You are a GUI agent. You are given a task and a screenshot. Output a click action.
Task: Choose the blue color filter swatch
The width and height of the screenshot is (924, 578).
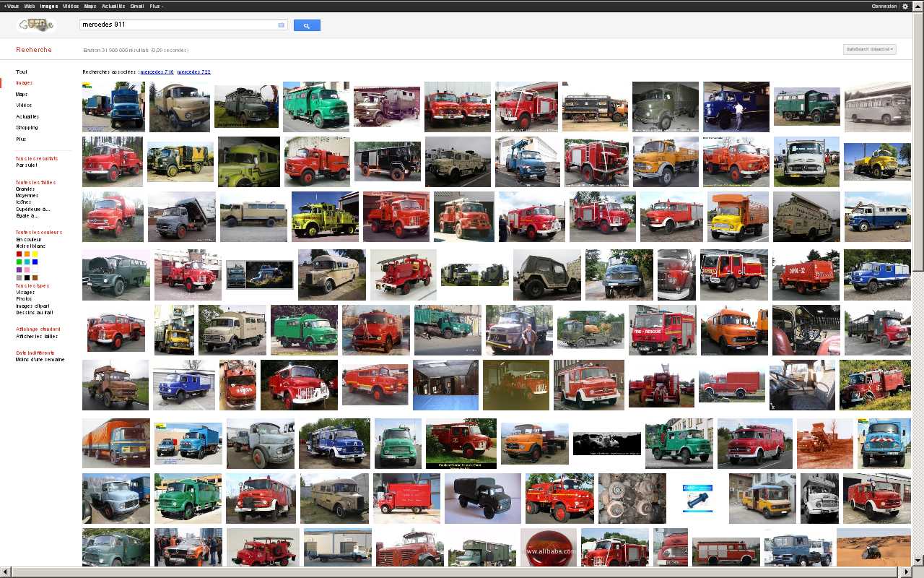click(35, 262)
